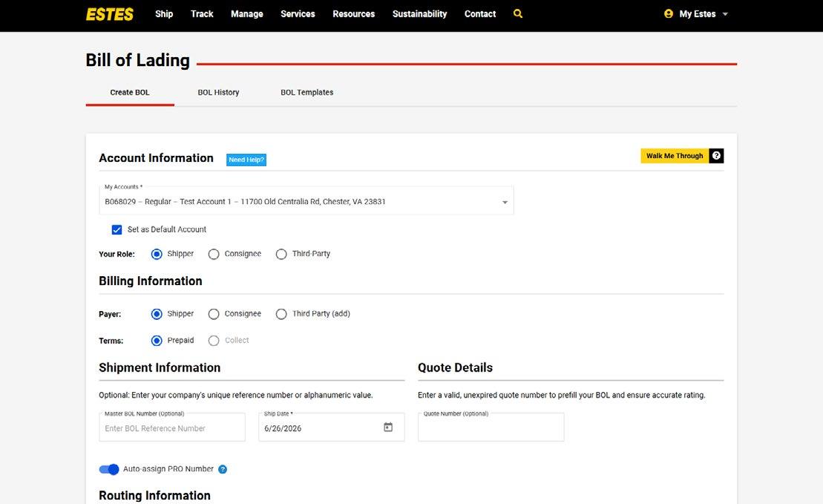Click the 'Terms:' label

pos(111,341)
